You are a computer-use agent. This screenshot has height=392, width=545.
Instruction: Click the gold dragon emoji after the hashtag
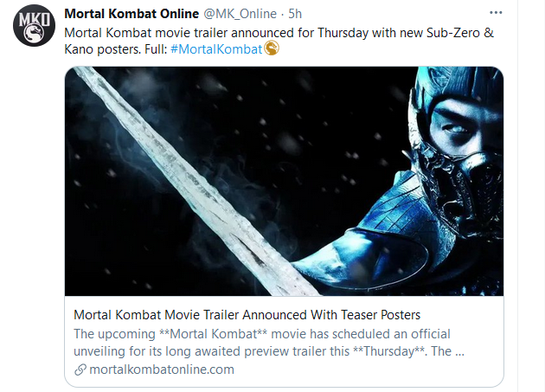coord(271,48)
